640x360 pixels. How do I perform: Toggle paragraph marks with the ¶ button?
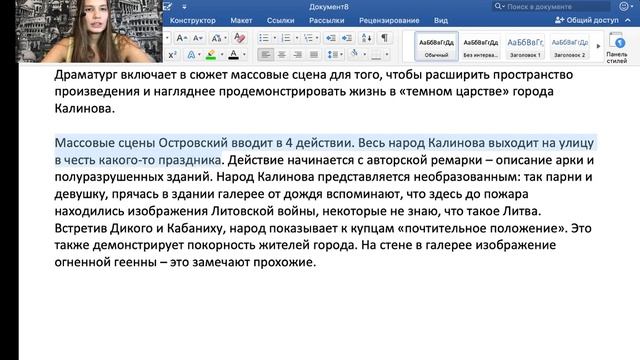pyautogui.click(x=384, y=38)
